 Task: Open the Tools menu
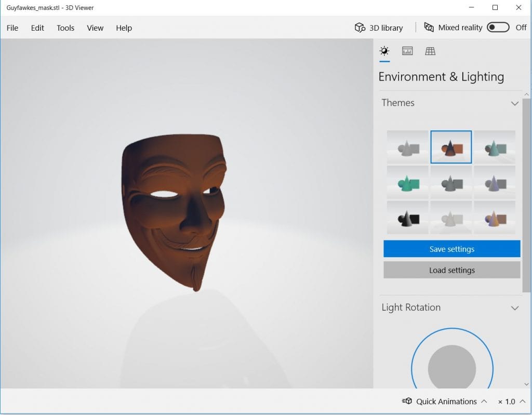pyautogui.click(x=65, y=28)
